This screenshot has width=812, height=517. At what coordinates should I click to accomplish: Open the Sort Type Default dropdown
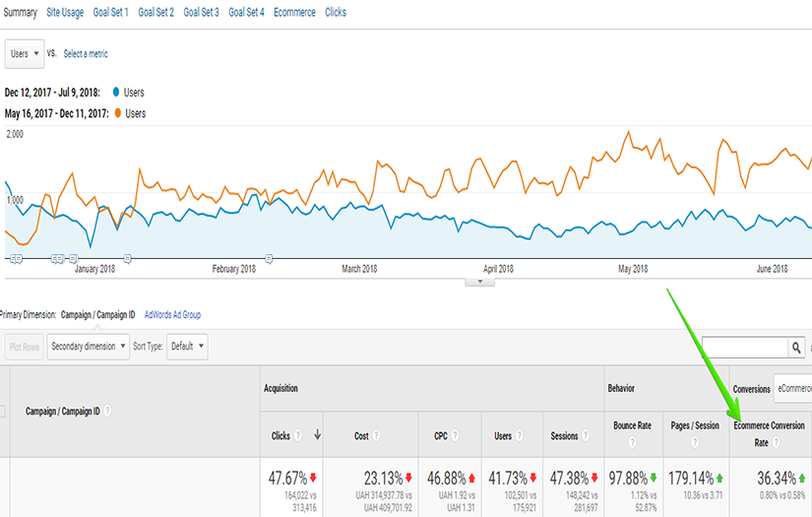187,347
